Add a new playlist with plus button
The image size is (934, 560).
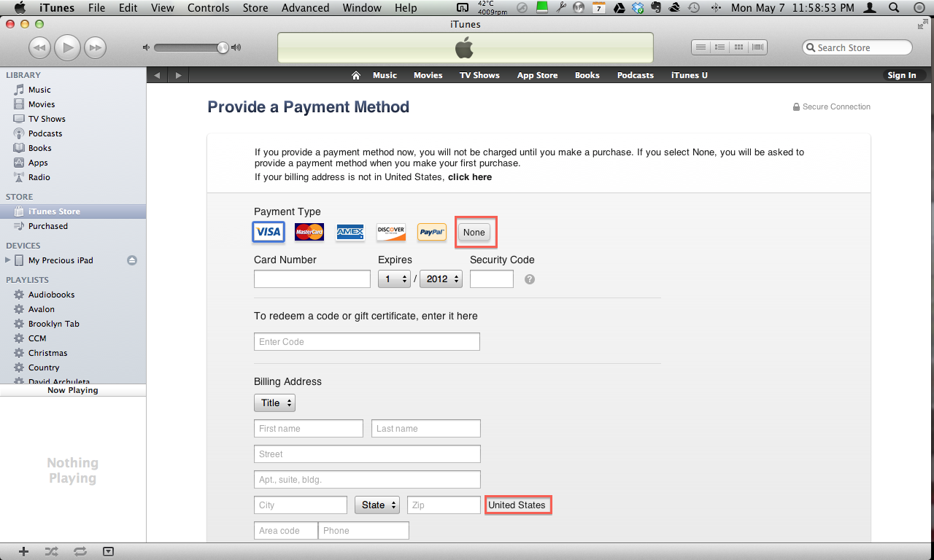23,551
